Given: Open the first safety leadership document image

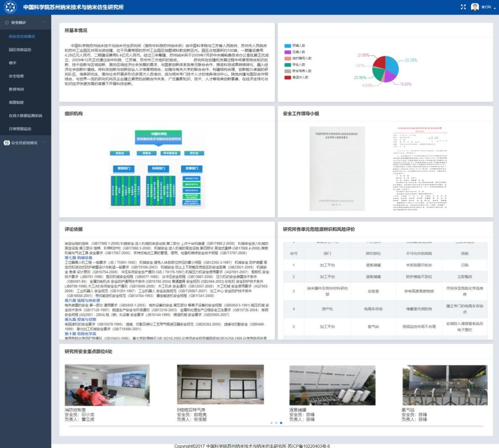Looking at the screenshot, I should click(337, 169).
